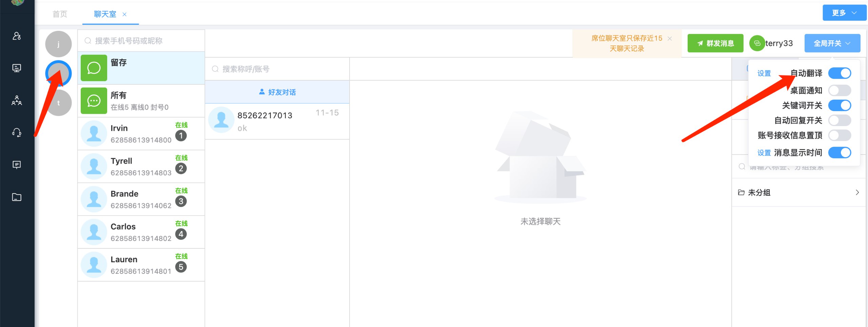
Task: Open 设置 link beside 消息显示时间
Action: (x=764, y=153)
